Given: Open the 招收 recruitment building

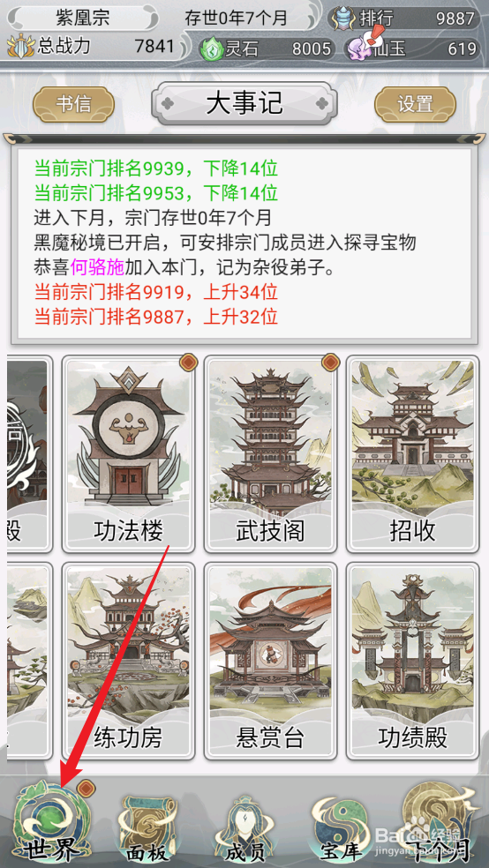Looking at the screenshot, I should click(412, 454).
